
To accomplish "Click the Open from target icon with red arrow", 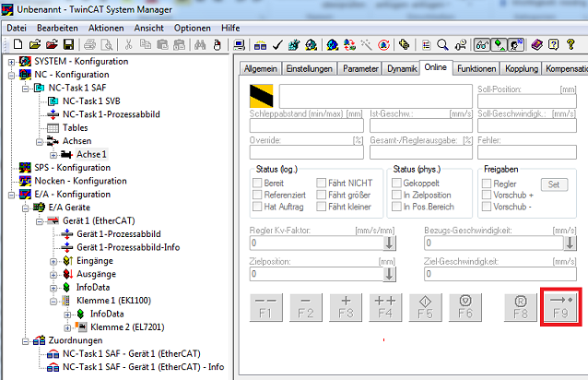I will pos(52,44).
